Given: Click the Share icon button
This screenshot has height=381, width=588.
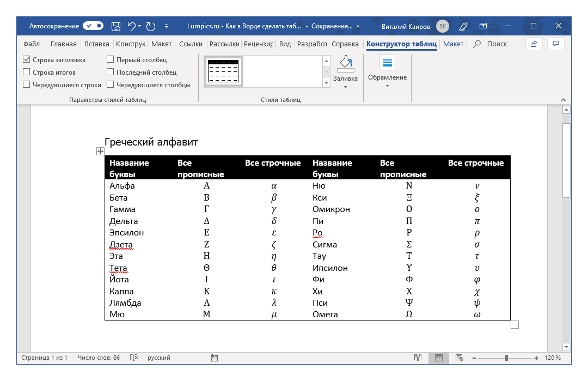Looking at the screenshot, I should pos(534,44).
